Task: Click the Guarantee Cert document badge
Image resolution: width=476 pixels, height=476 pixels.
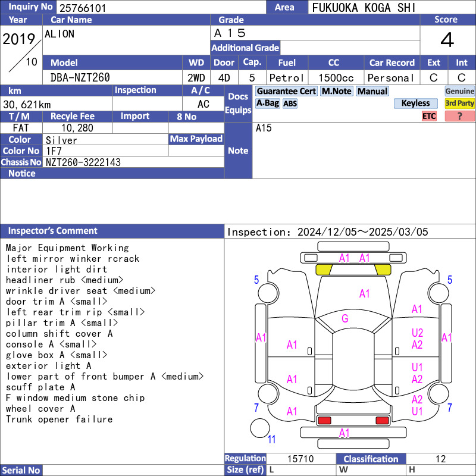Action: point(286,91)
